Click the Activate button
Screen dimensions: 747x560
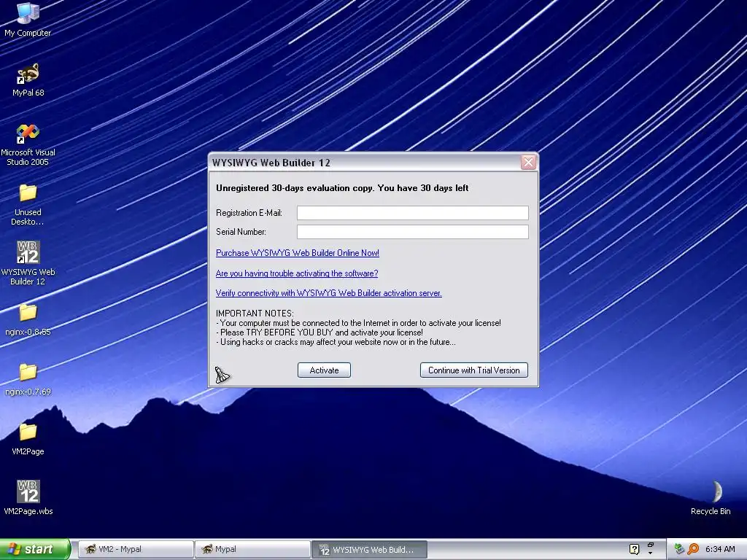[324, 370]
